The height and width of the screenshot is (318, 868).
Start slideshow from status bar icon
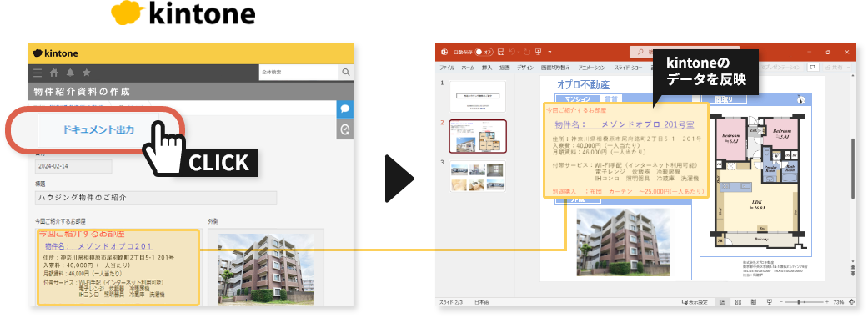[770, 302]
